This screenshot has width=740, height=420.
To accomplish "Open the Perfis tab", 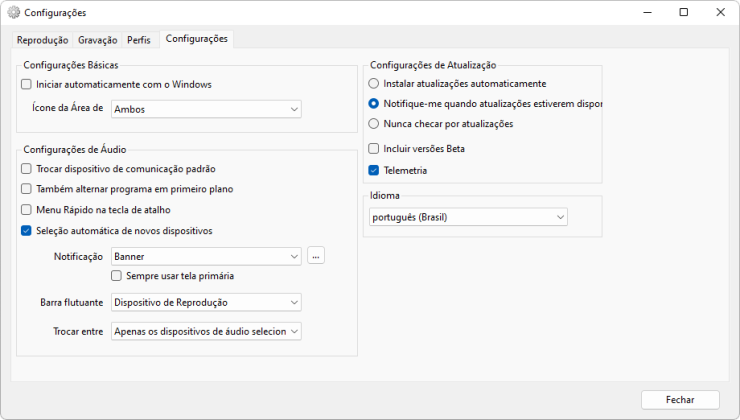I will (139, 40).
